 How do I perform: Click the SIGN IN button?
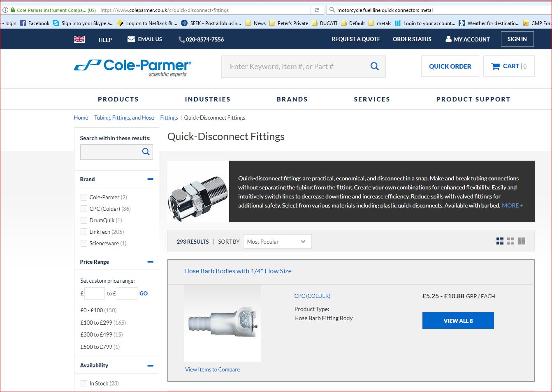[x=517, y=39]
